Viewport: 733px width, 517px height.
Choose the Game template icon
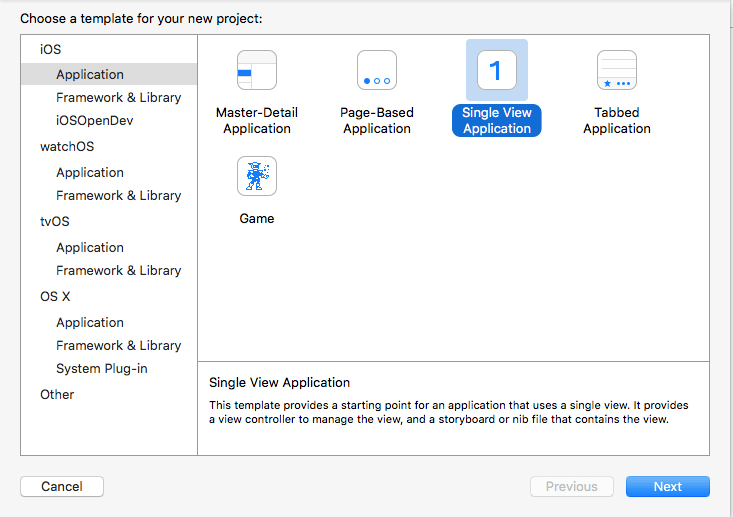[257, 177]
